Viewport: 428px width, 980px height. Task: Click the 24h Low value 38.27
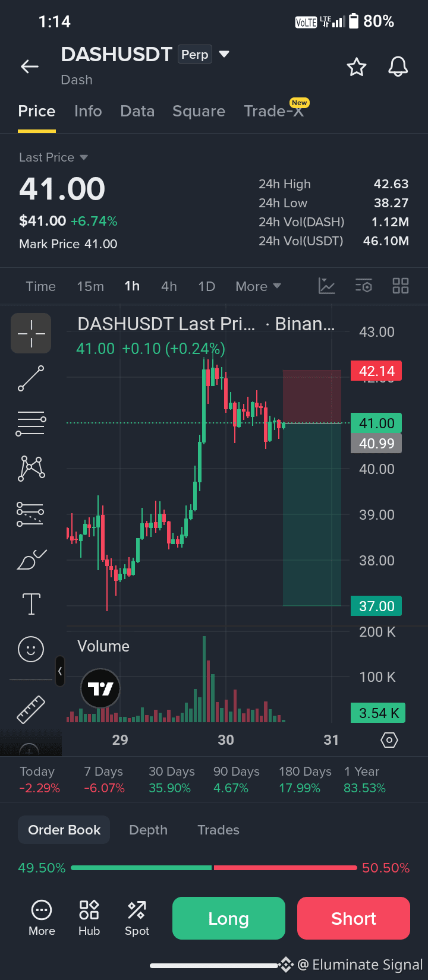tap(391, 203)
